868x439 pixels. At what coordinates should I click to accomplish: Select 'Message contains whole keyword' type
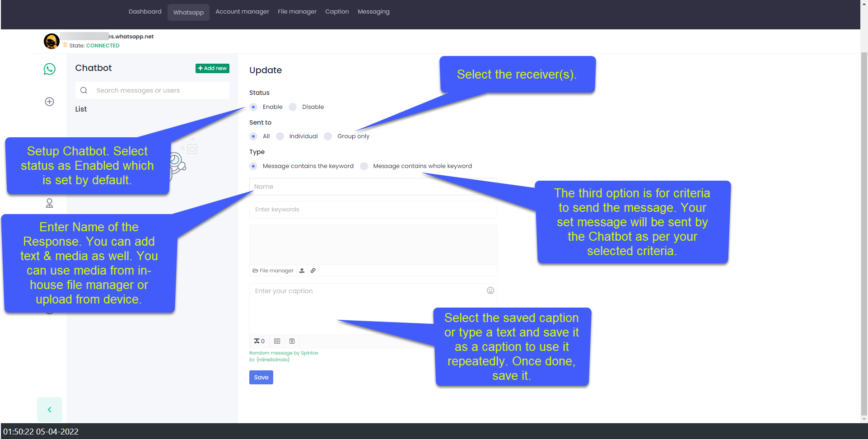[x=364, y=166]
